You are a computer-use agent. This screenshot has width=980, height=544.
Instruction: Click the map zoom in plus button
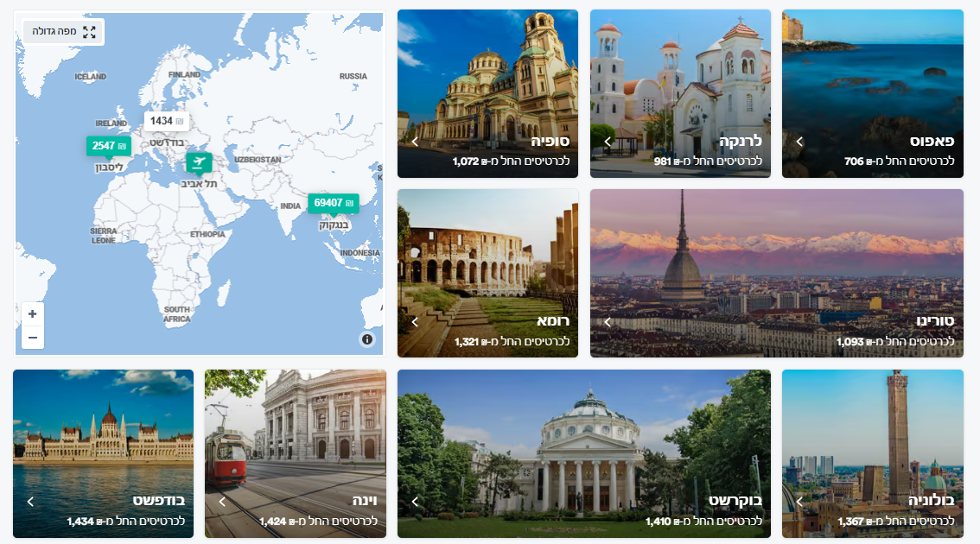pyautogui.click(x=33, y=313)
